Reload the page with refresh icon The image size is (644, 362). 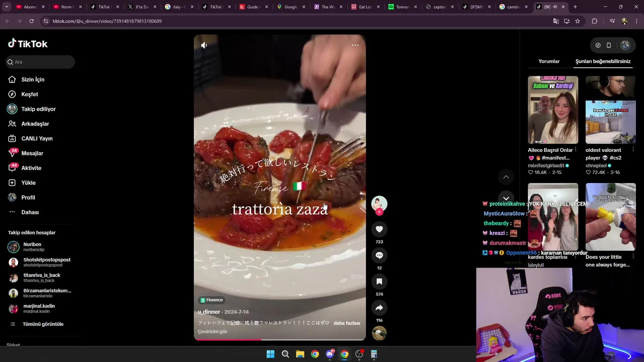31,21
